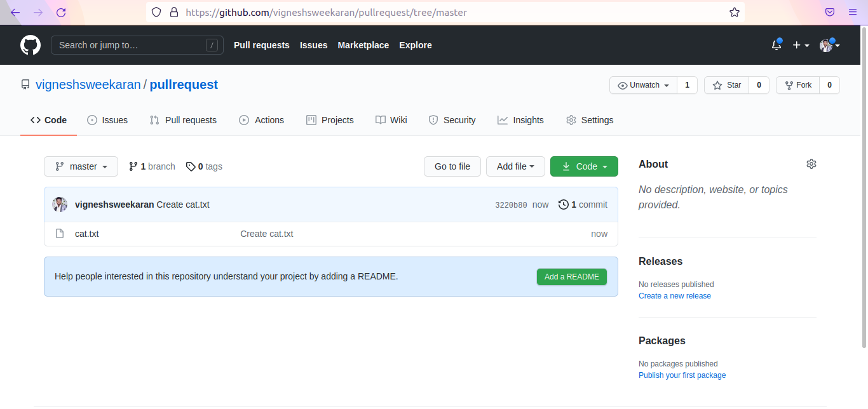Screen dimensions: 868x409
Task: Expand the green Code dropdown
Action: (x=584, y=166)
